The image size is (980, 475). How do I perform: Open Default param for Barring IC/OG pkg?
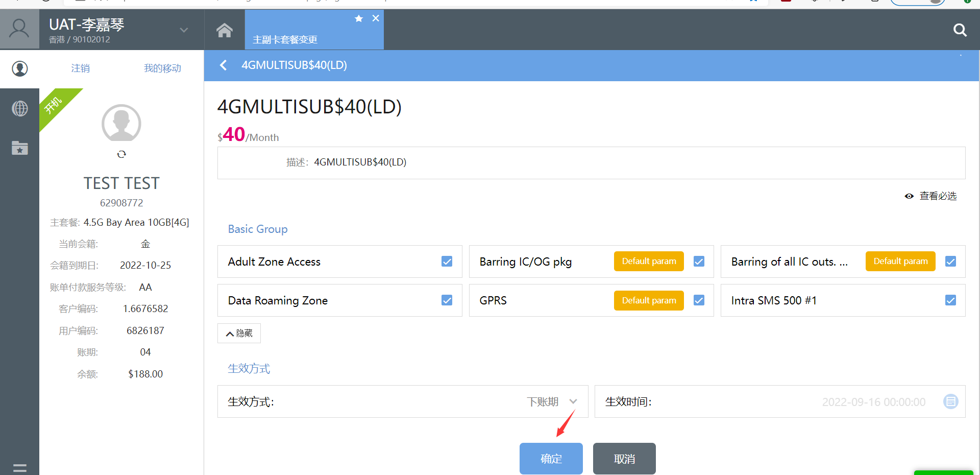coord(649,262)
